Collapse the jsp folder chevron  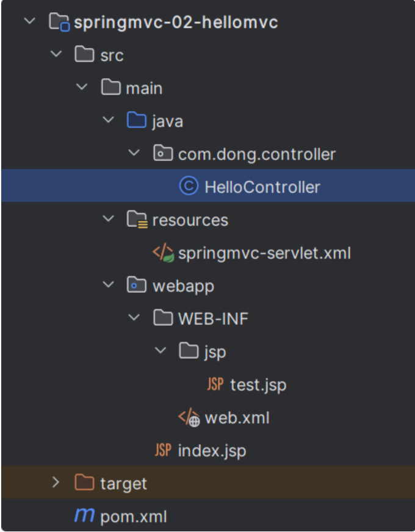pos(161,351)
